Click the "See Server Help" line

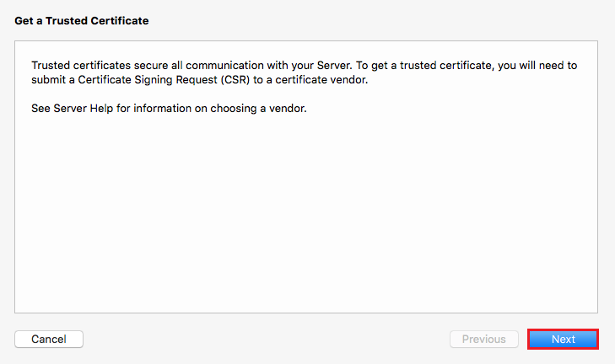pyautogui.click(x=169, y=109)
